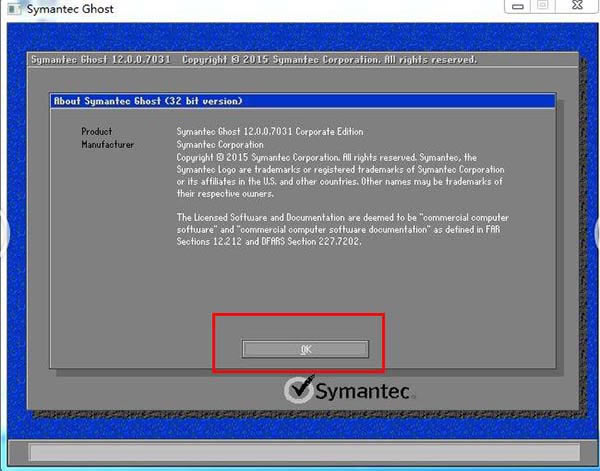The width and height of the screenshot is (600, 471).
Task: Click the Ghost 12.0.0.7031 header banner
Action: tap(254, 60)
